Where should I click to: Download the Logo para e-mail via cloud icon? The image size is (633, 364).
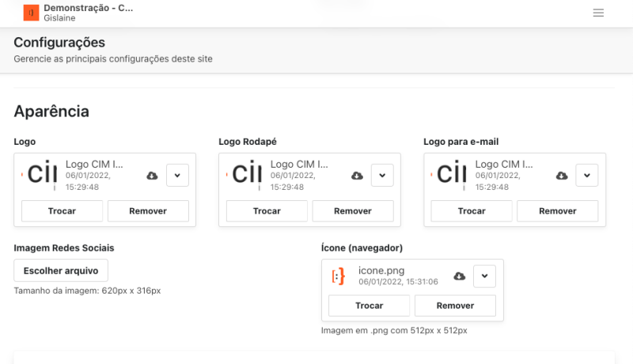[562, 175]
